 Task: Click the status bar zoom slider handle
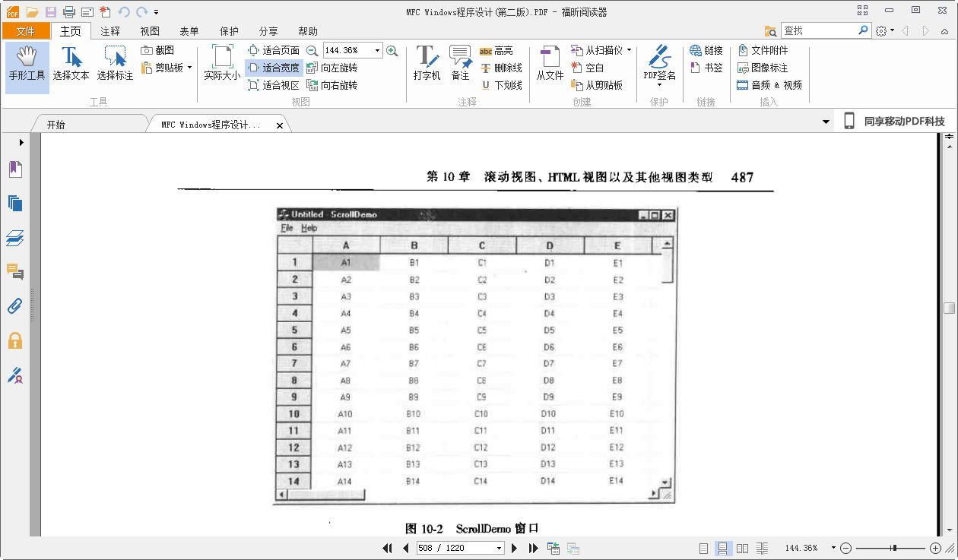click(894, 548)
